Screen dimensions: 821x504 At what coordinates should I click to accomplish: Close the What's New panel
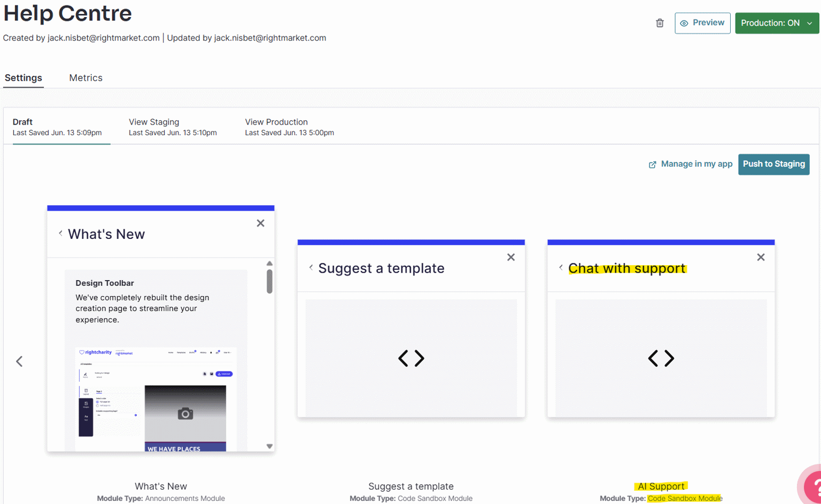[260, 223]
